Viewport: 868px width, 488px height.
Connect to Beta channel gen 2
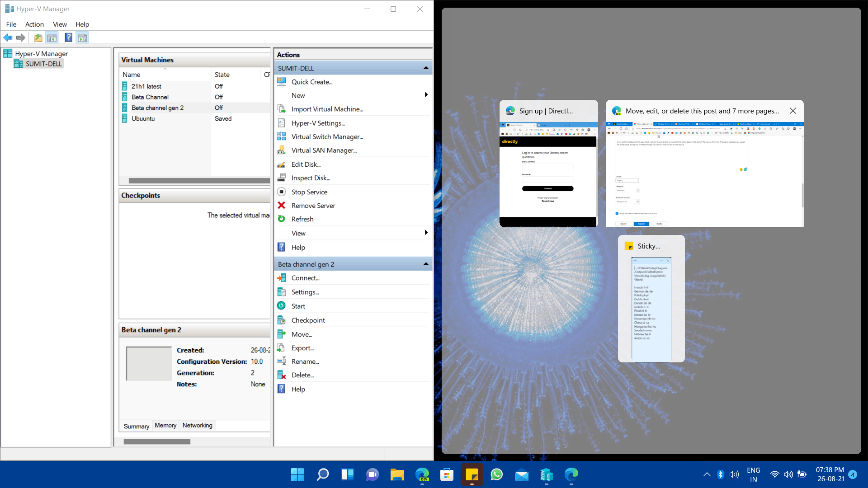pos(306,277)
